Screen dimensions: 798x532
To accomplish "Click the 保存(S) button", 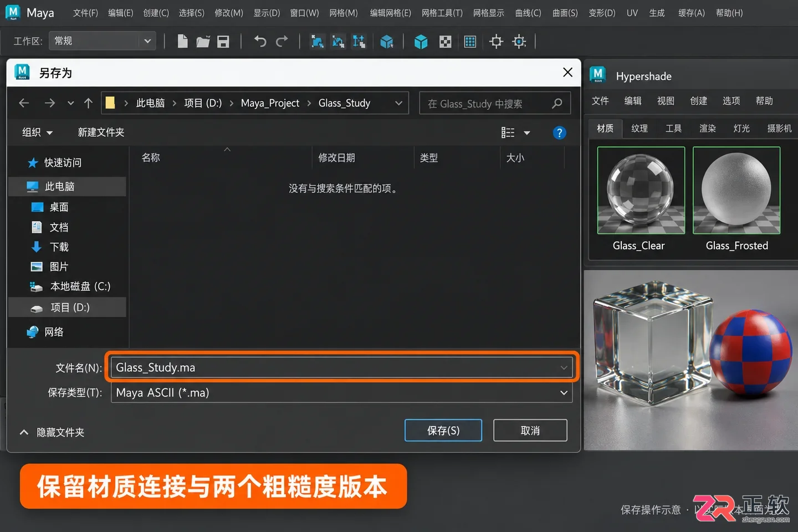I will pyautogui.click(x=443, y=431).
